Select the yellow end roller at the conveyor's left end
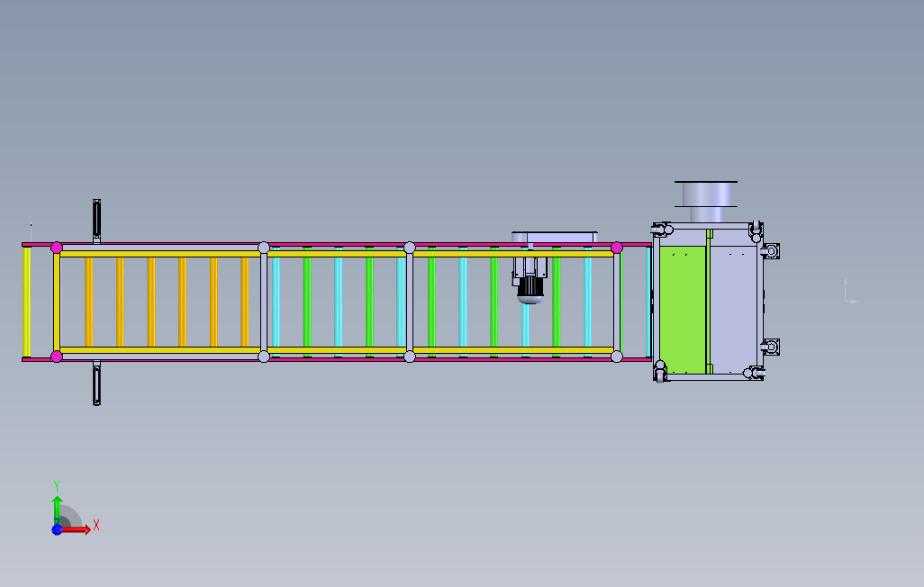Image resolution: width=924 pixels, height=587 pixels. (26, 302)
